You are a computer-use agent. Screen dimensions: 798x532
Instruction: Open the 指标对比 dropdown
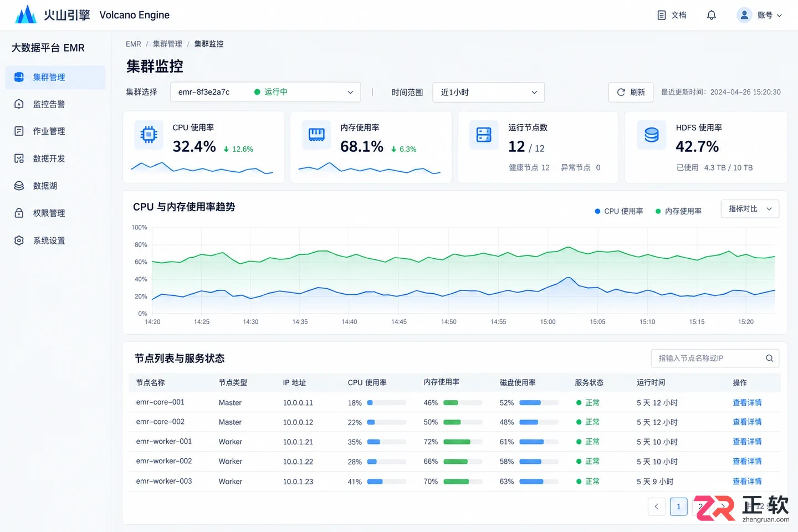[750, 209]
